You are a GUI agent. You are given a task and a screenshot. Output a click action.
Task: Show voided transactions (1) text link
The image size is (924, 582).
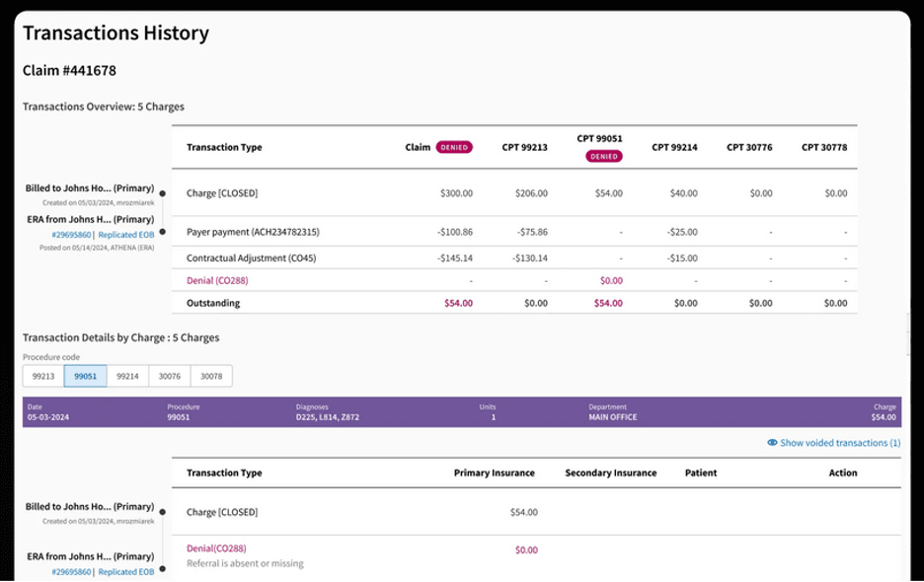point(840,443)
